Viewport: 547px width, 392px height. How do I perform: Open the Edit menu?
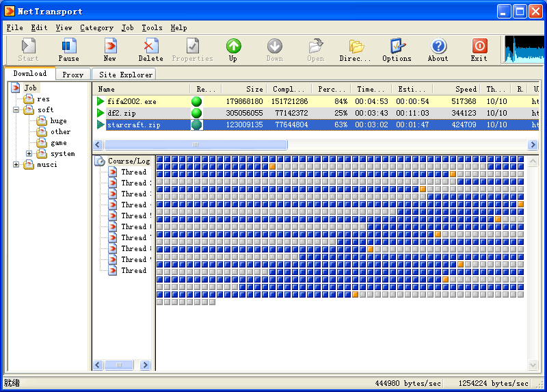(39, 27)
